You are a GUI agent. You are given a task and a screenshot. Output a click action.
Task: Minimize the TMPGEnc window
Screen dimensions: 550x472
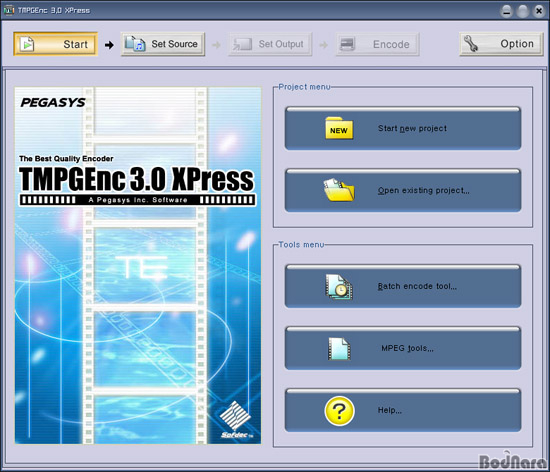(x=506, y=11)
